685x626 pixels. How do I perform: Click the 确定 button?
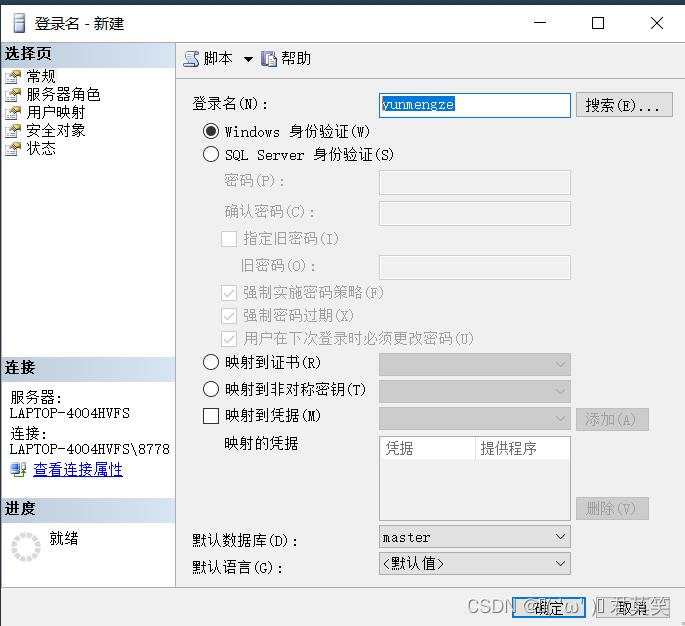coord(549,607)
